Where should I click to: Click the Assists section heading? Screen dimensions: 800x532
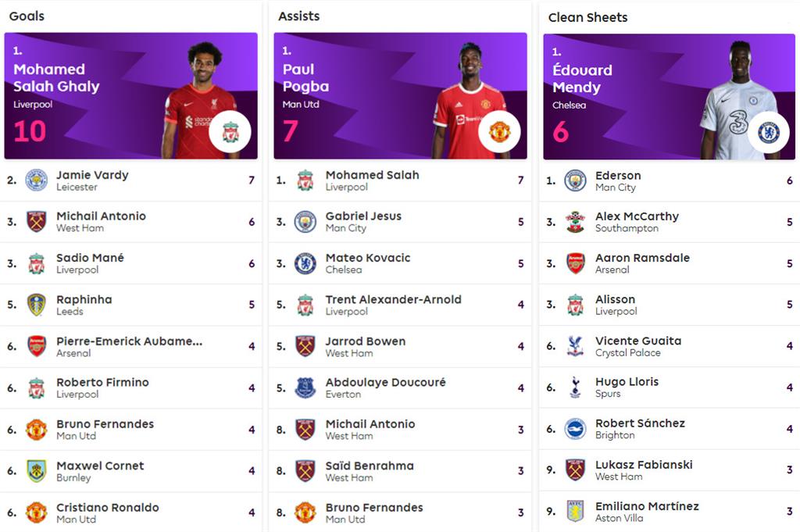[x=299, y=16]
